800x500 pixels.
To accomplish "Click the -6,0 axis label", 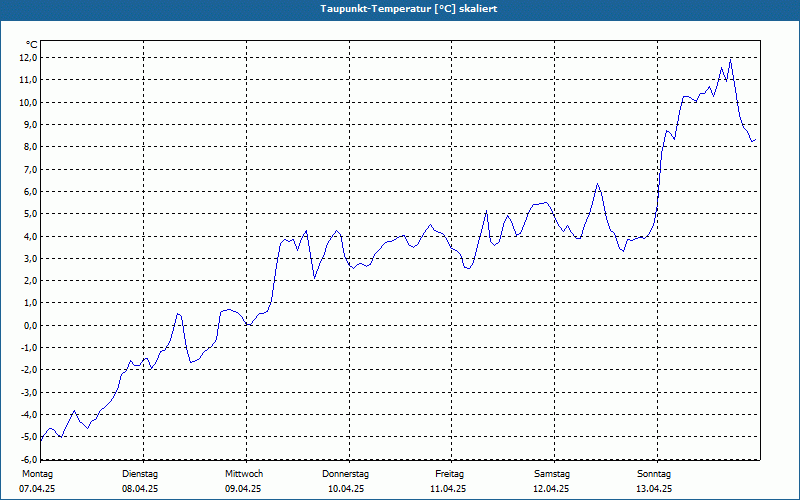I will coord(29,459).
